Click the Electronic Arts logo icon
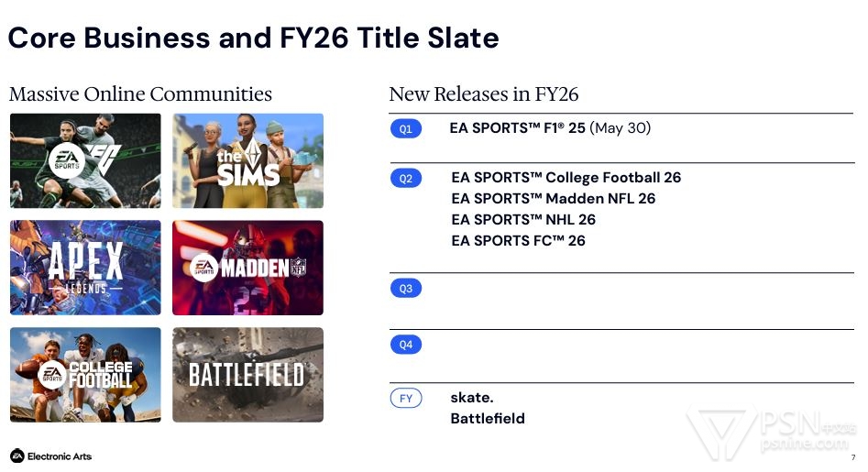The height and width of the screenshot is (472, 868). [x=17, y=456]
